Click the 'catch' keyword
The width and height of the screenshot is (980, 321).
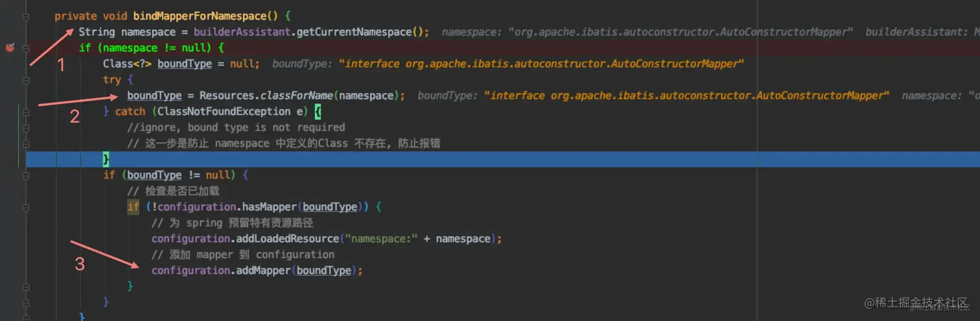(x=130, y=112)
